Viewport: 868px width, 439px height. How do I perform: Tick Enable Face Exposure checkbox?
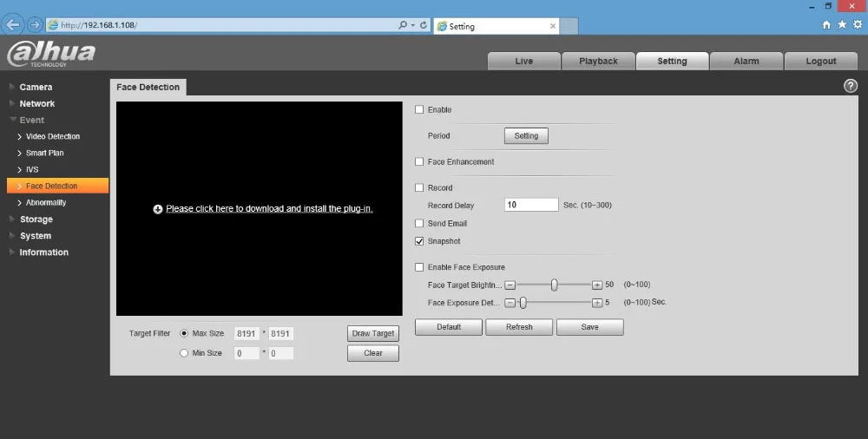(419, 267)
